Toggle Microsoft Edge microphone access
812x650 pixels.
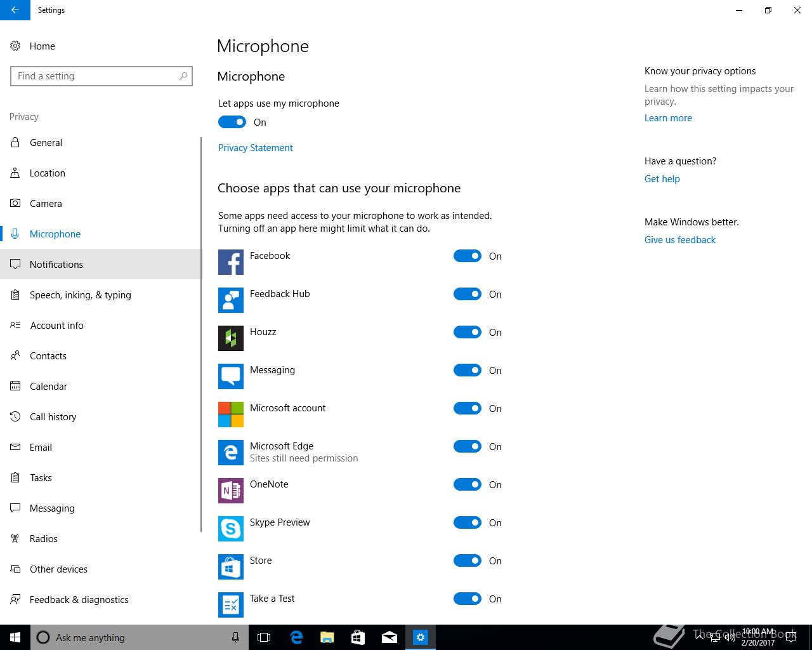click(468, 446)
